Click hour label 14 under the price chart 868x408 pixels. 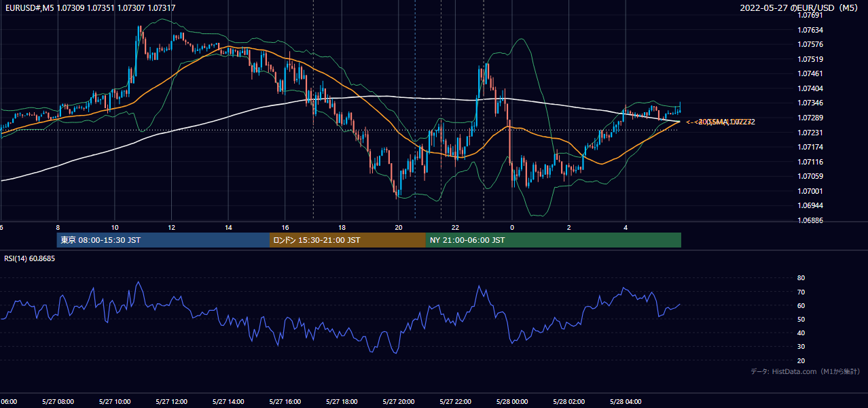point(228,228)
